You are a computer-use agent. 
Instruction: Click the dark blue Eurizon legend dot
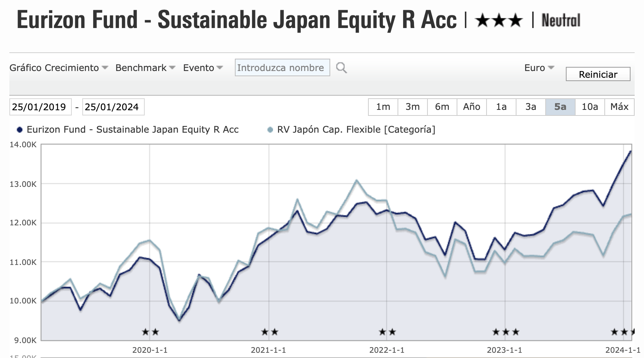(20, 130)
